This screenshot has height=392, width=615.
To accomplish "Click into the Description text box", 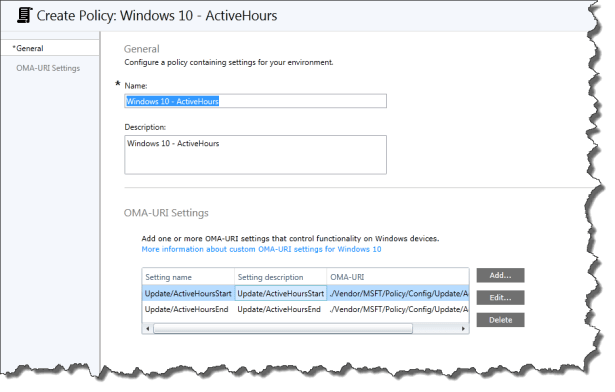I will (255, 155).
